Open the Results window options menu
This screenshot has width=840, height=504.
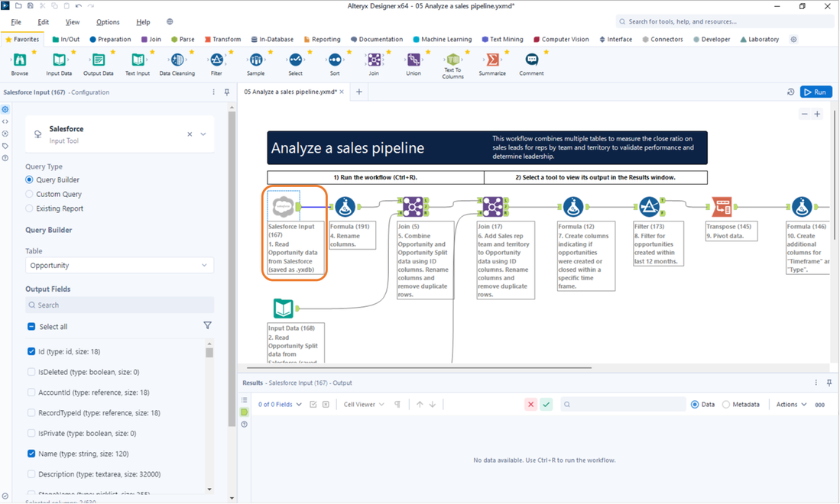tap(816, 383)
